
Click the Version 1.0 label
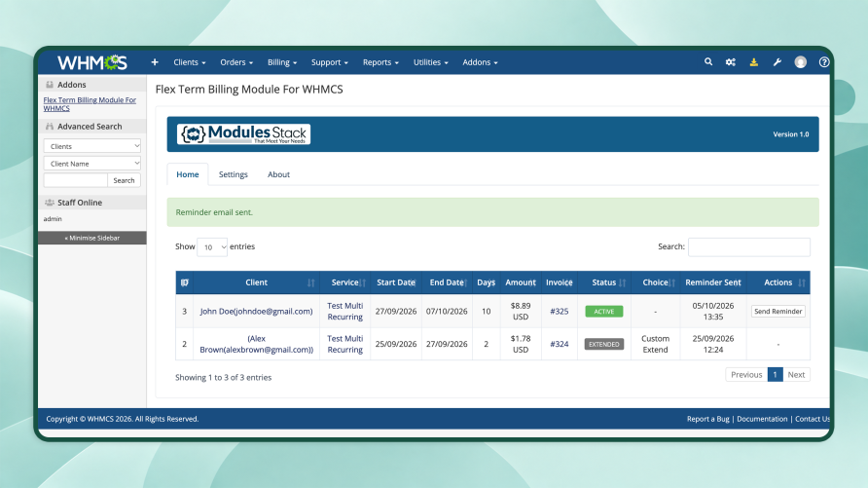(x=790, y=134)
